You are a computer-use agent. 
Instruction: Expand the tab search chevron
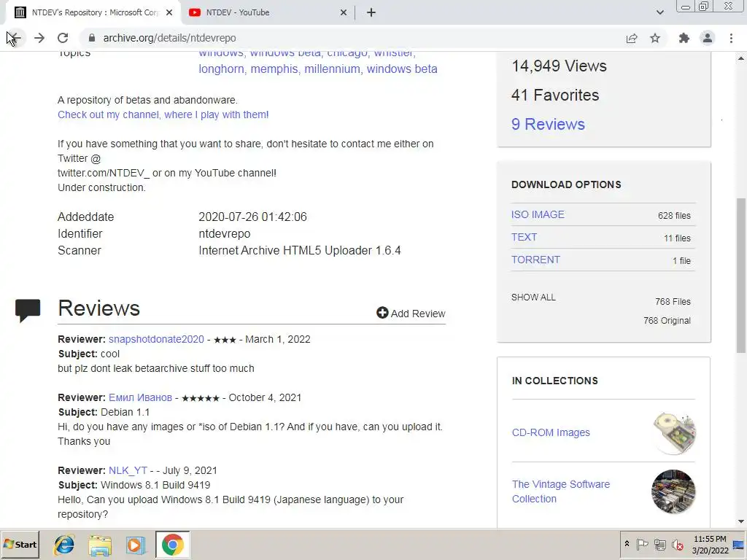click(x=659, y=12)
